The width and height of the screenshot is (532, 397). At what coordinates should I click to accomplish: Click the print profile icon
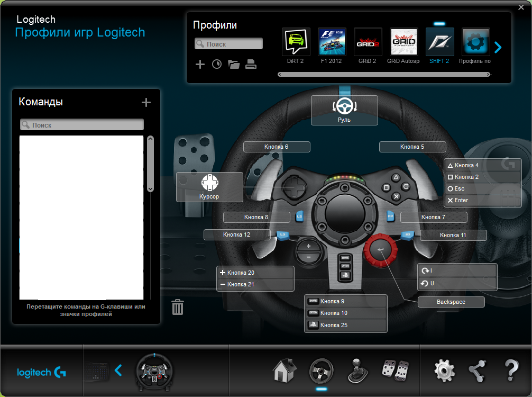coord(251,64)
